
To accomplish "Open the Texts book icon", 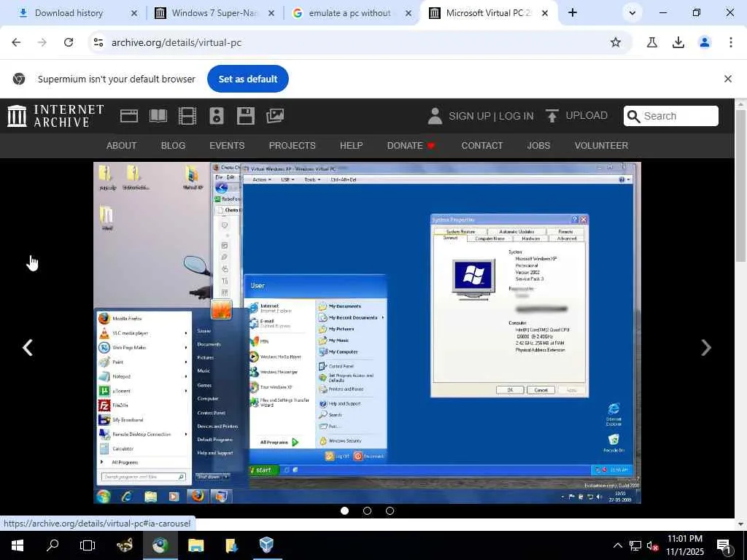I will pyautogui.click(x=158, y=116).
